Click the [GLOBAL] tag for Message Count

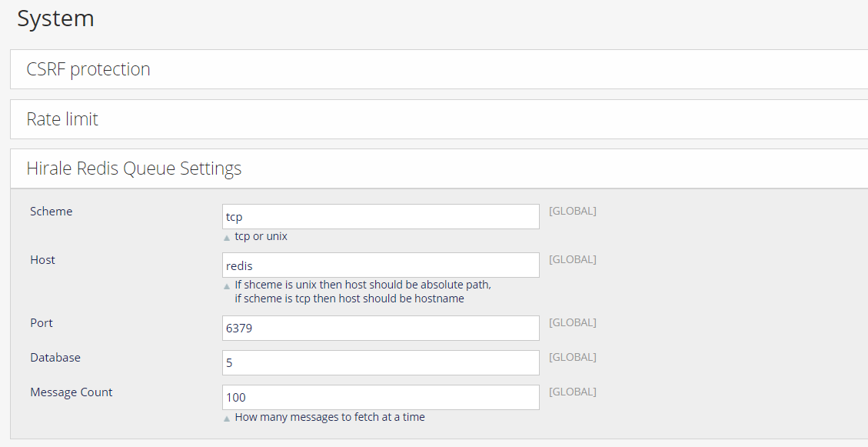point(572,392)
